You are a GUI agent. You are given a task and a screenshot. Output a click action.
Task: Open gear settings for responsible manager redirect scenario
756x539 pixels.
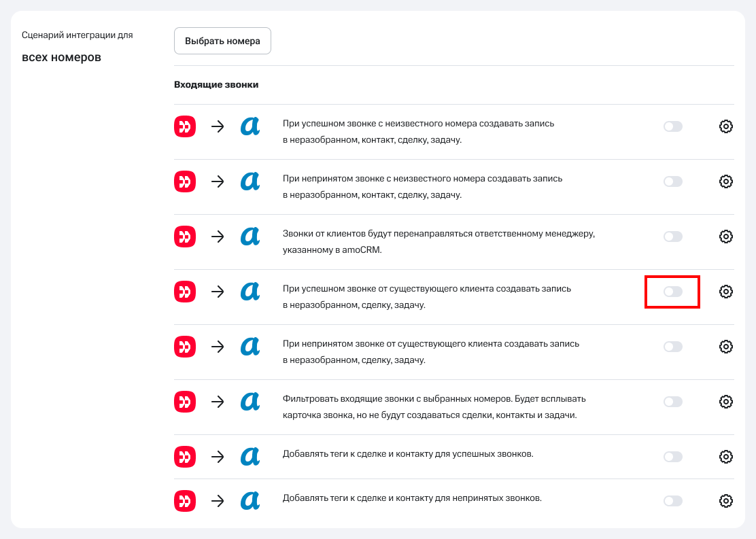[x=725, y=237]
